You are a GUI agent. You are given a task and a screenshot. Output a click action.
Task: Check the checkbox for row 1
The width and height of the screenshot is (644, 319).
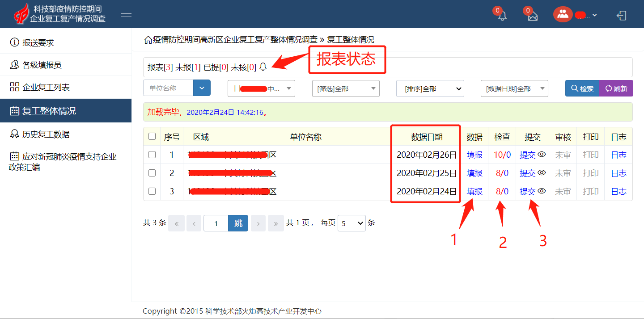(152, 155)
